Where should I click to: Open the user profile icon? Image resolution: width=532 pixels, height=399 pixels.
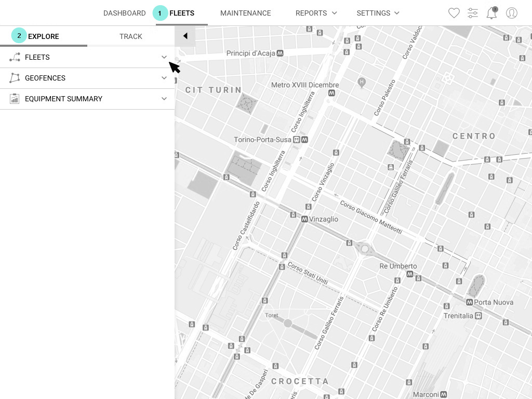click(x=511, y=13)
